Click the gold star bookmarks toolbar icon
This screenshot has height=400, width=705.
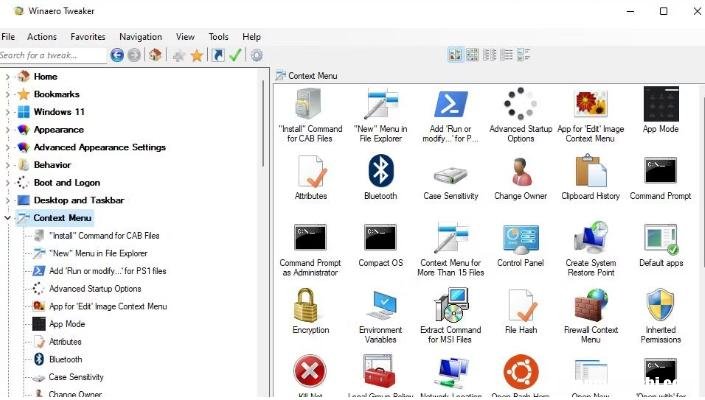[x=196, y=55]
